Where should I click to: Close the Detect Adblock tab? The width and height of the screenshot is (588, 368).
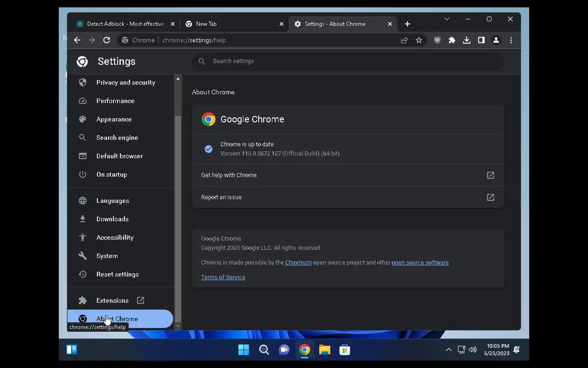pyautogui.click(x=173, y=24)
